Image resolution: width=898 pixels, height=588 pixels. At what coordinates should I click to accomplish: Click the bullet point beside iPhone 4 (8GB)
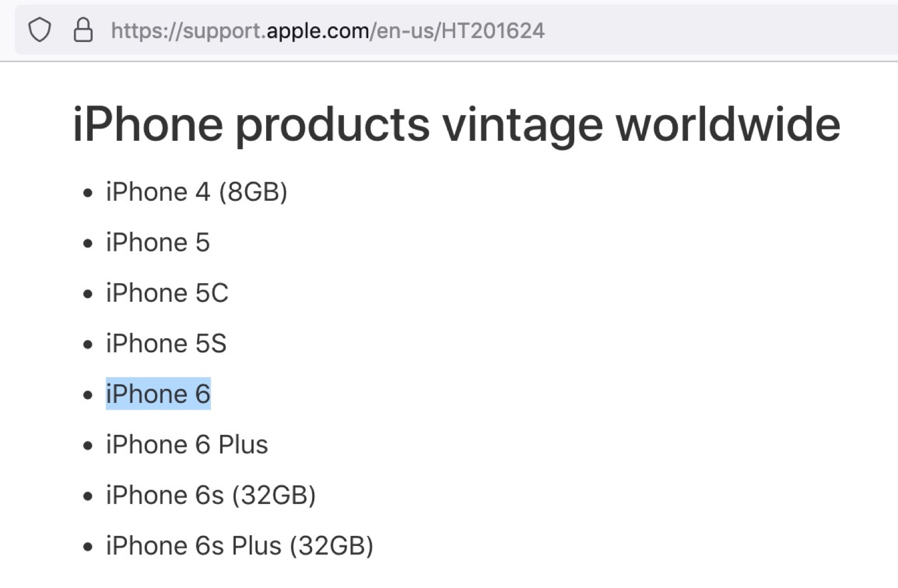[x=88, y=194]
